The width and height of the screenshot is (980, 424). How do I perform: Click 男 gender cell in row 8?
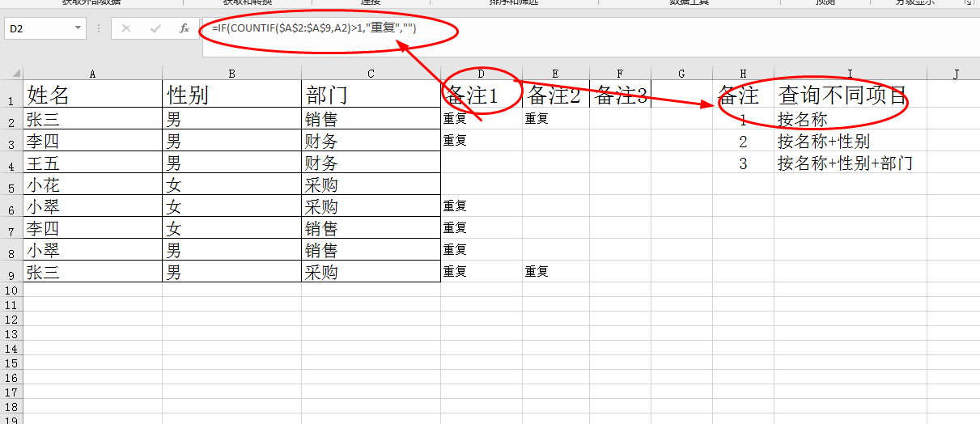(x=231, y=250)
